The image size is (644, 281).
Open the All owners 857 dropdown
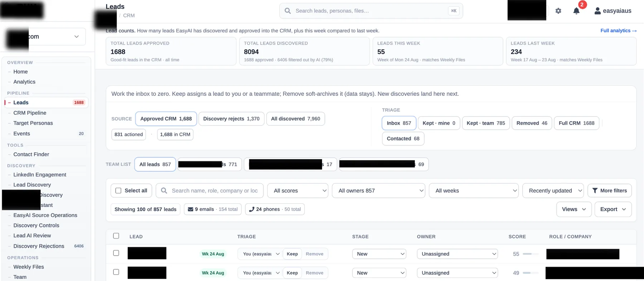[379, 191]
